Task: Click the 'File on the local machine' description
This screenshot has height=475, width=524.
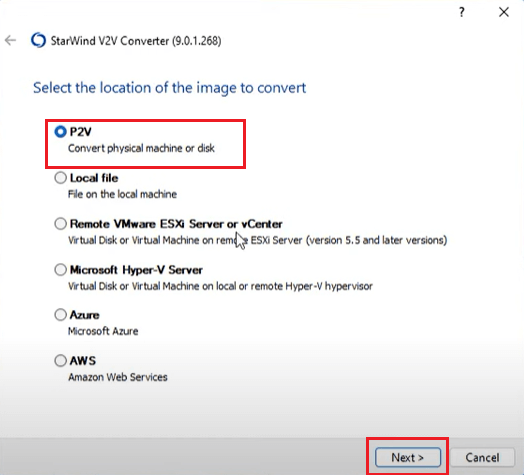Action: click(122, 194)
